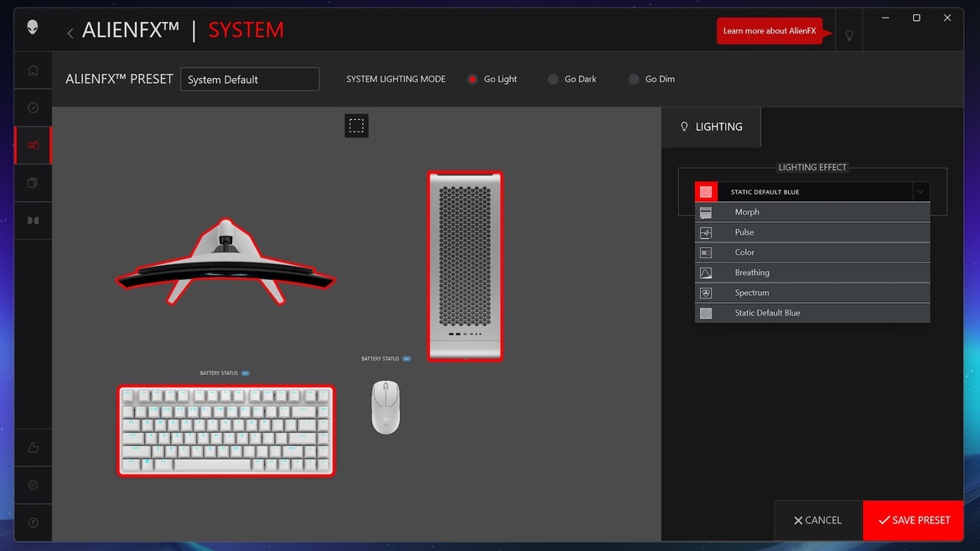Click the Alienware head logo icon
Screen dimensions: 980x551
pos(33,27)
